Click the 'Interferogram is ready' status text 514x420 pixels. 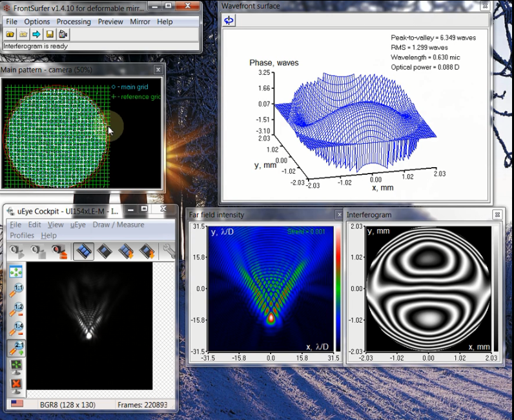pos(36,46)
